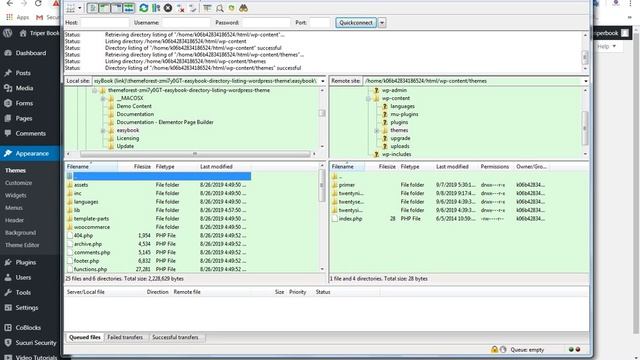Collapse the themeforest folder node
640x360 pixels.
click(95, 91)
